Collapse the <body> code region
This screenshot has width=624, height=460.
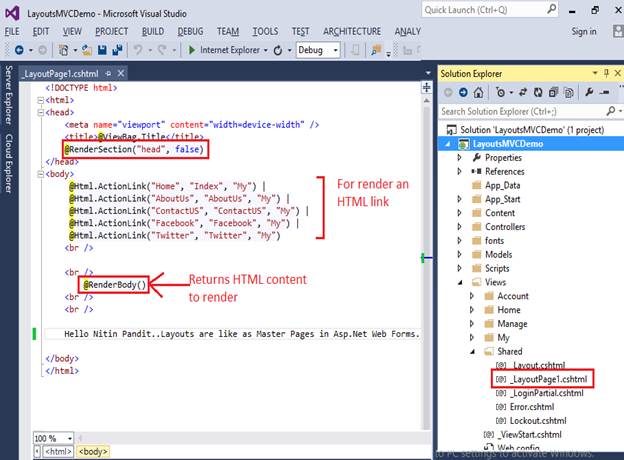point(41,174)
